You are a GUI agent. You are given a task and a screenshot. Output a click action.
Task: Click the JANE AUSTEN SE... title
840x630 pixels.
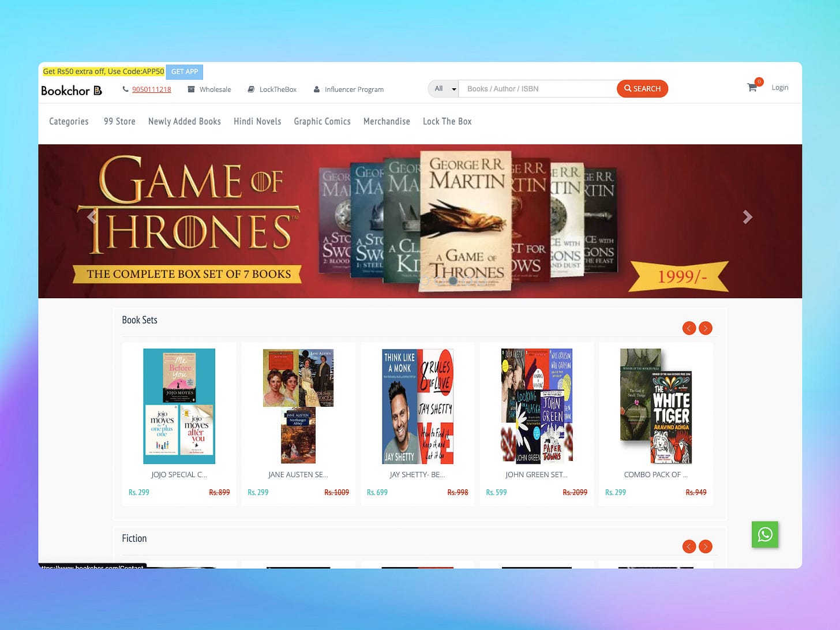(x=298, y=475)
